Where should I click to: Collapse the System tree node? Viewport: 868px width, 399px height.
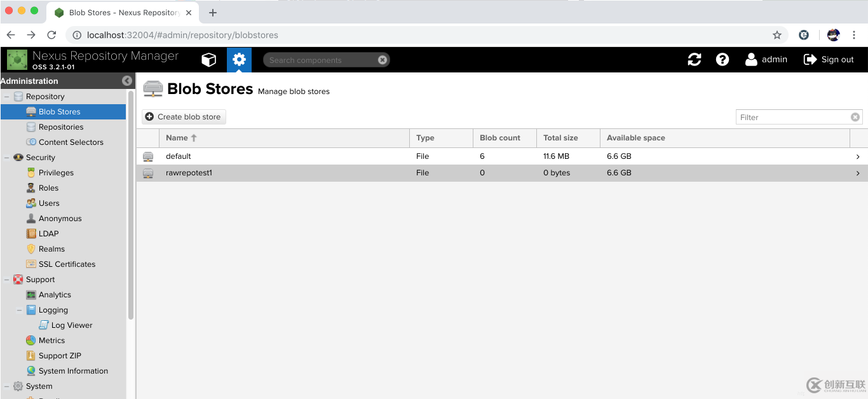pos(7,386)
